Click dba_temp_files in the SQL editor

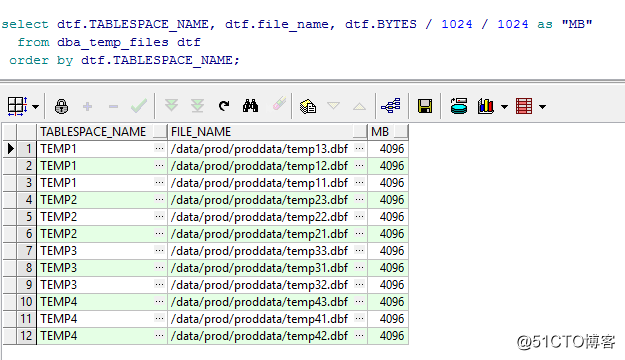113,43
